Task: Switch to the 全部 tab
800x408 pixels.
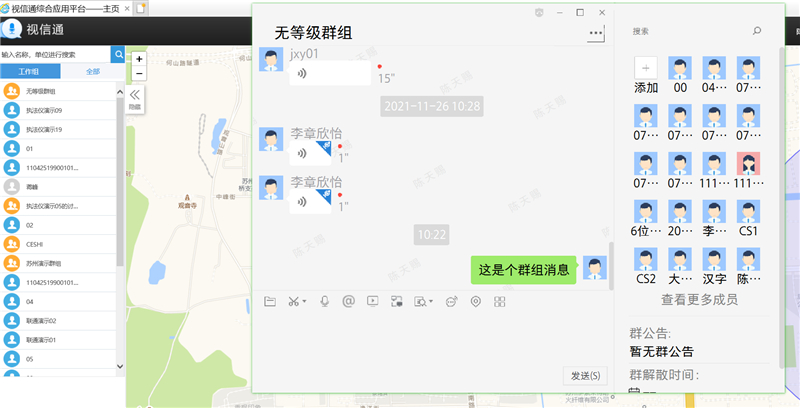Action: tap(92, 72)
